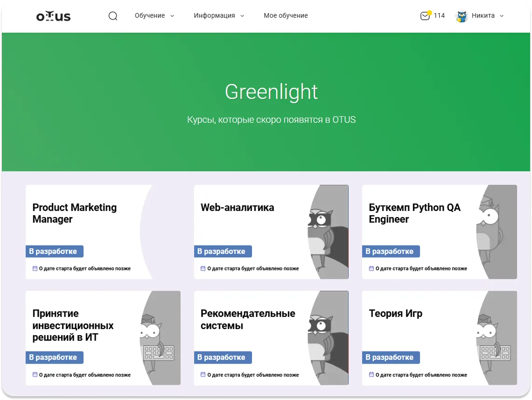Click calendar icon on Буткемп Python QA card
Image resolution: width=532 pixels, height=400 pixels.
click(371, 268)
